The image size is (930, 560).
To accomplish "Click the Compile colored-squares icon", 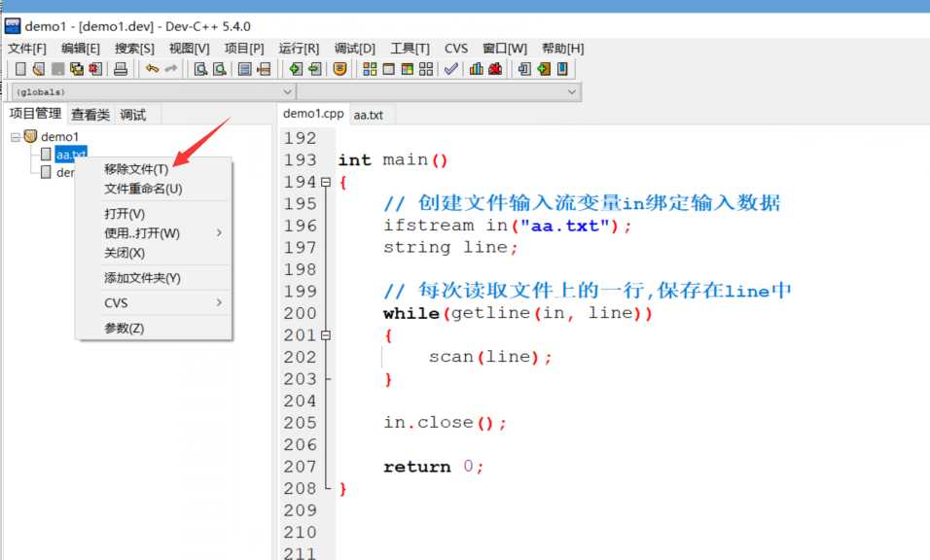I will click(x=370, y=69).
